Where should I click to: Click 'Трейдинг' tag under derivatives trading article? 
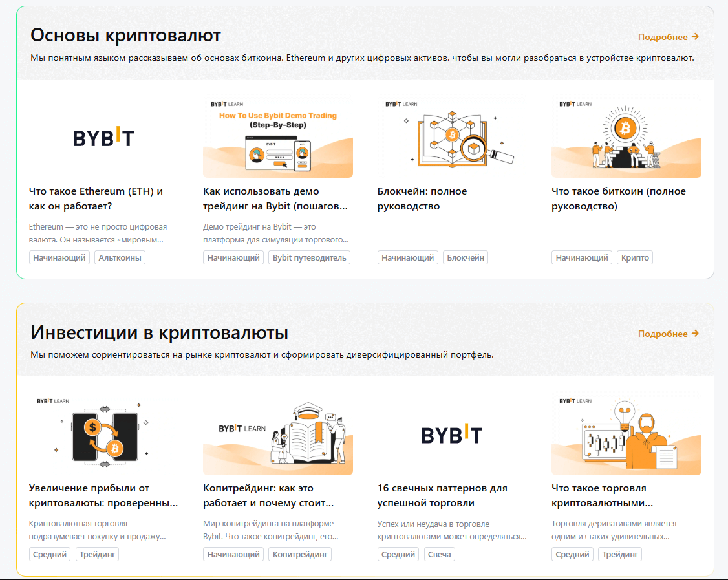tap(620, 555)
